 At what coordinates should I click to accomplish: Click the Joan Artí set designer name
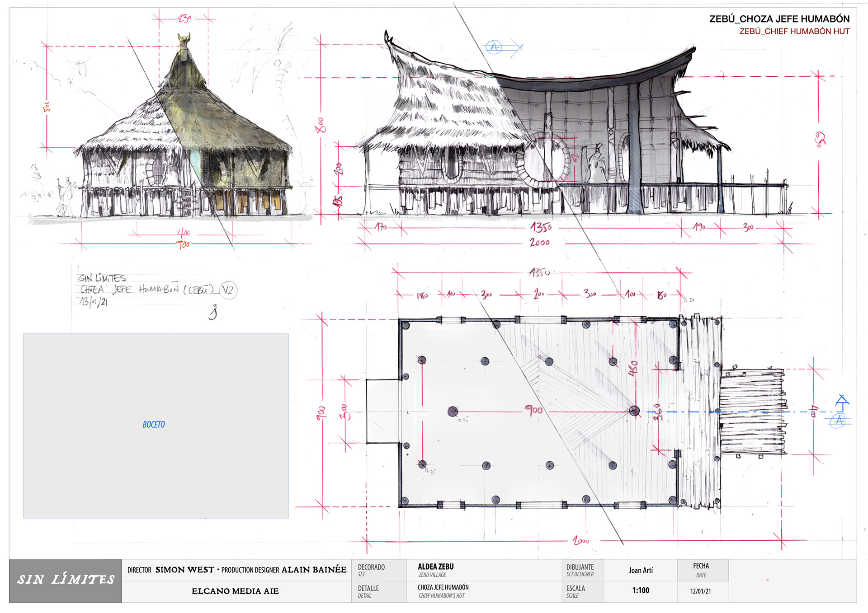click(641, 571)
